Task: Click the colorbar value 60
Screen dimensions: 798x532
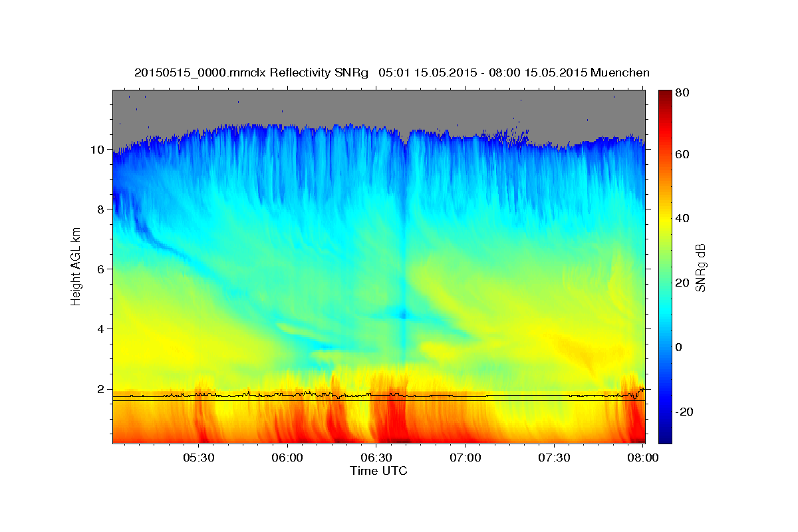Action: (x=683, y=154)
